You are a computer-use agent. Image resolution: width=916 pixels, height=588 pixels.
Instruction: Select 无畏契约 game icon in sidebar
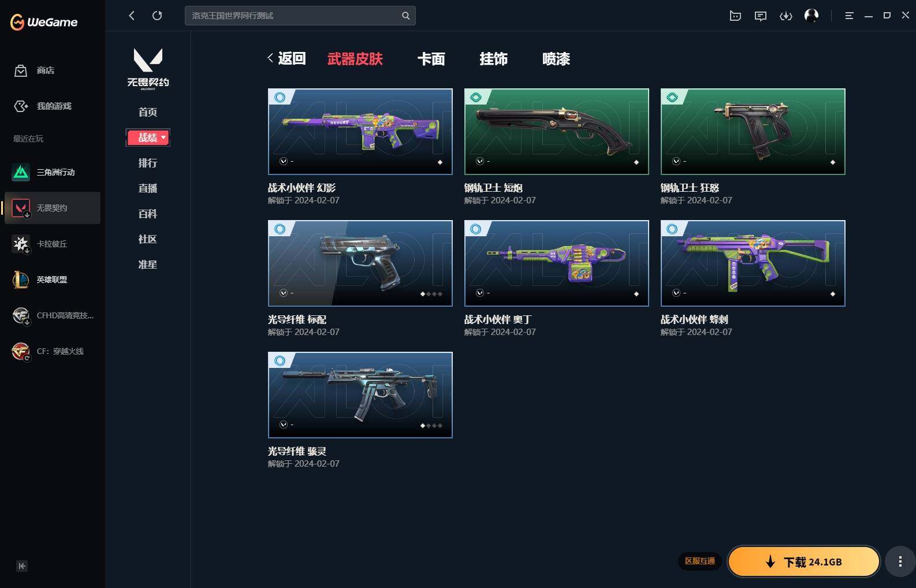(x=21, y=208)
